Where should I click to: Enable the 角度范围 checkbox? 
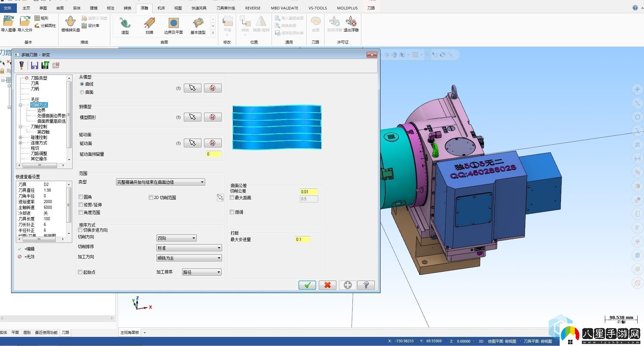pos(81,212)
